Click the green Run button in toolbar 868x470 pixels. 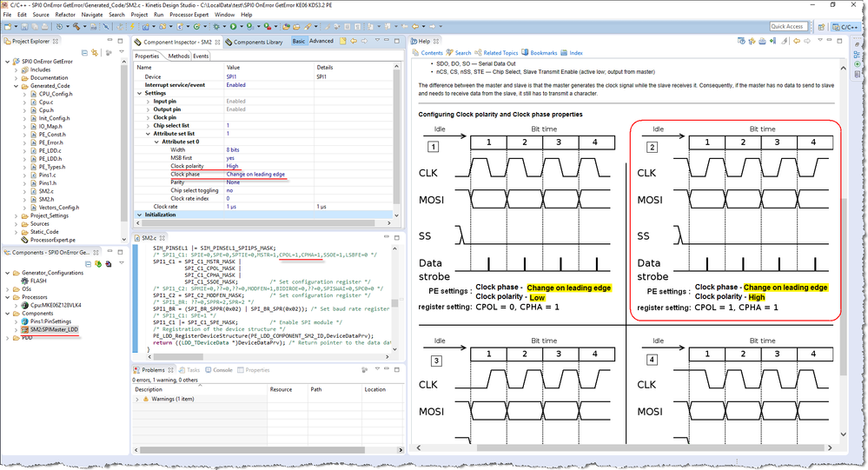point(233,26)
